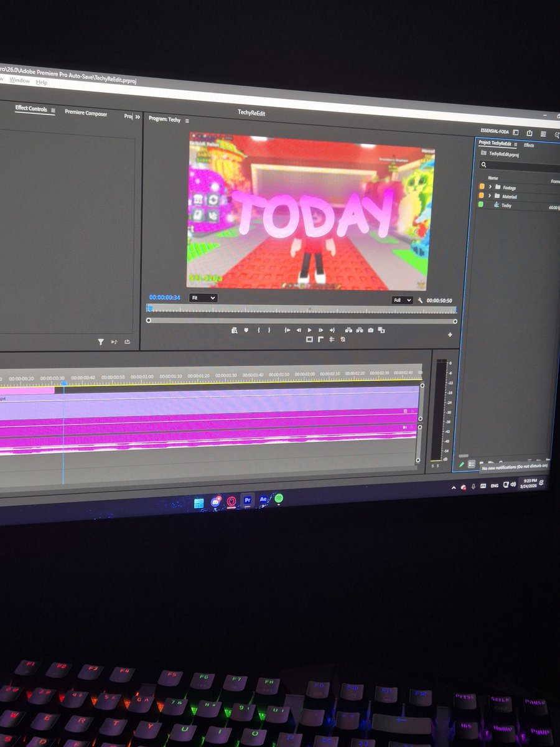Click the filter funnel icon in Effect Controls
Viewport: 560px width, 747px height.
[101, 342]
